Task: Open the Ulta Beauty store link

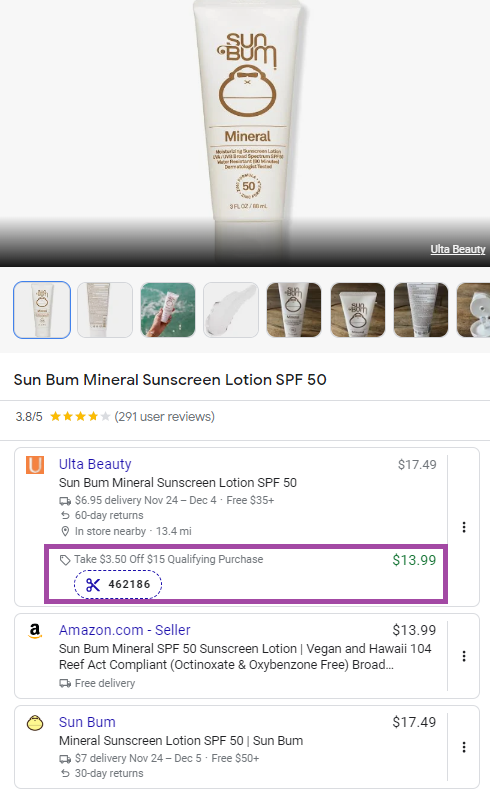Action: [x=95, y=464]
